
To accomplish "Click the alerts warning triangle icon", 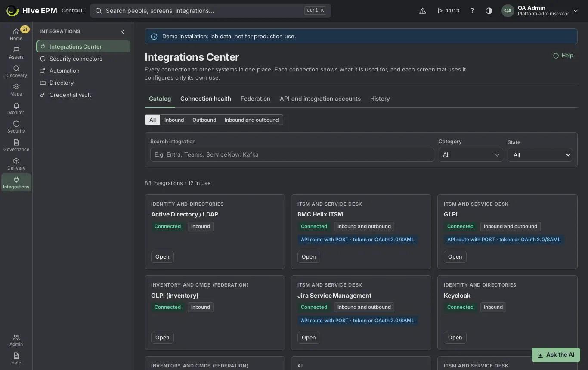I will (x=423, y=11).
